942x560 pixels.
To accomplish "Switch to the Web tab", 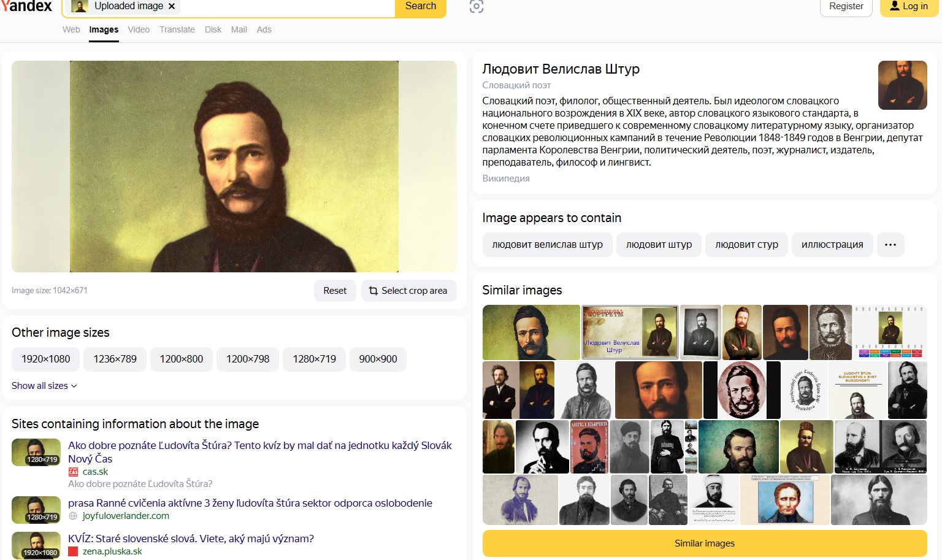I will click(71, 29).
